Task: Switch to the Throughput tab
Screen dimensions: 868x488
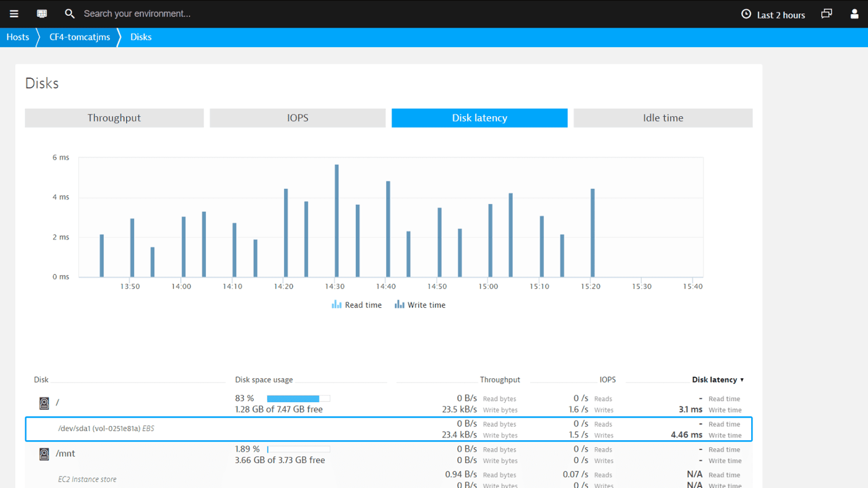Action: click(x=114, y=118)
